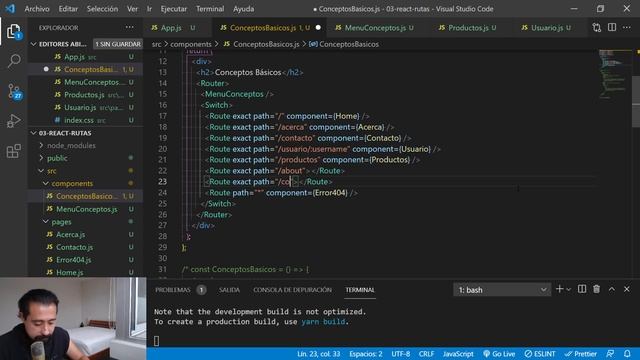The height and width of the screenshot is (360, 640).
Task: Click Prettier status bar item
Action: (580, 353)
